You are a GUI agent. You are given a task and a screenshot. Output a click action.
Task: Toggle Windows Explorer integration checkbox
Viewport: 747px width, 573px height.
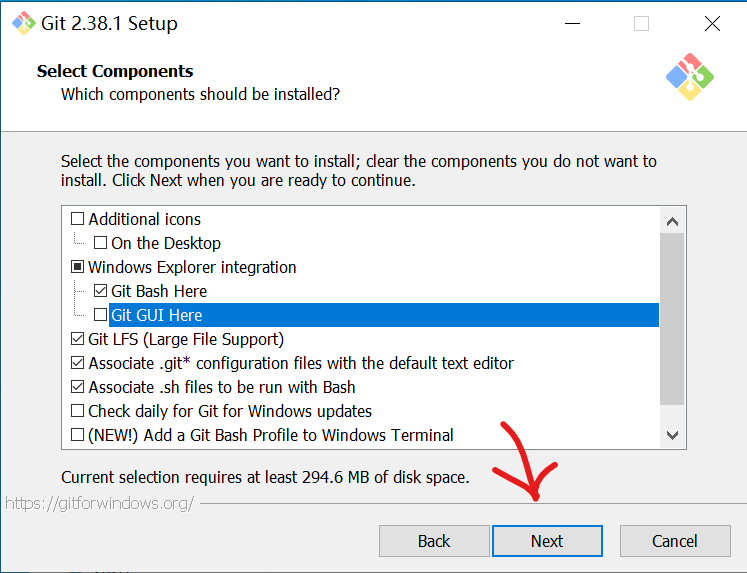click(78, 267)
